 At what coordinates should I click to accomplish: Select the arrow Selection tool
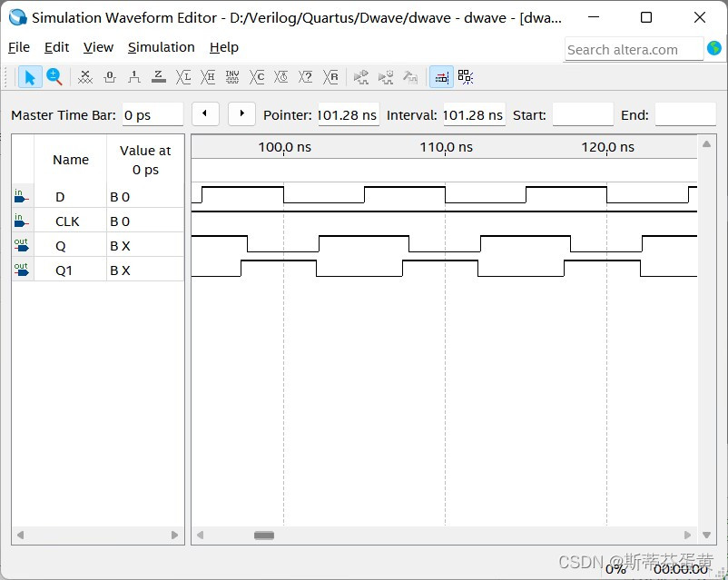pyautogui.click(x=30, y=77)
